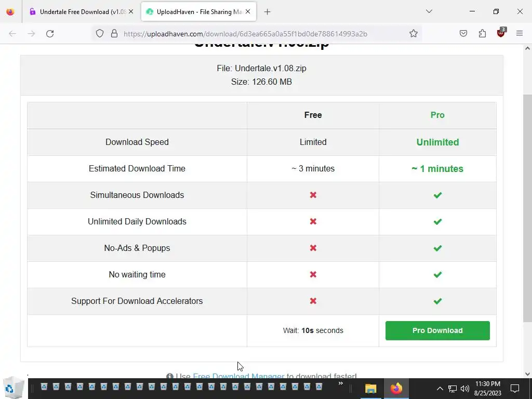Expand taskbar toolbar overflow chevron
Screen dimensions: 532x399
[x=341, y=383]
